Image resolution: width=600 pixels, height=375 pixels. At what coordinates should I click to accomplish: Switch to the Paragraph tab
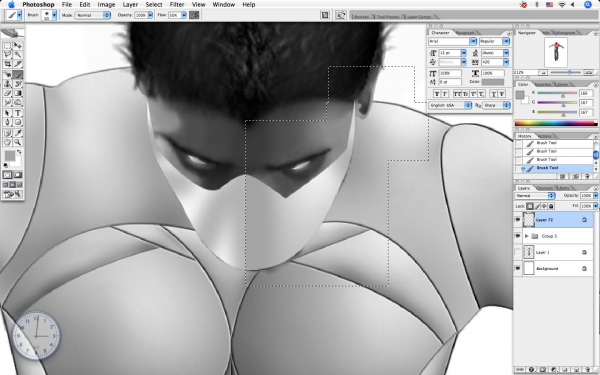pyautogui.click(x=465, y=33)
